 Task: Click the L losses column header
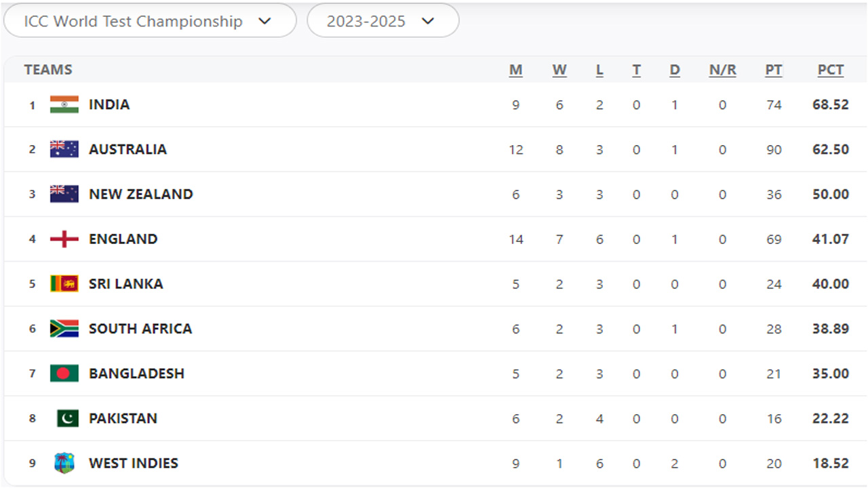pos(599,70)
